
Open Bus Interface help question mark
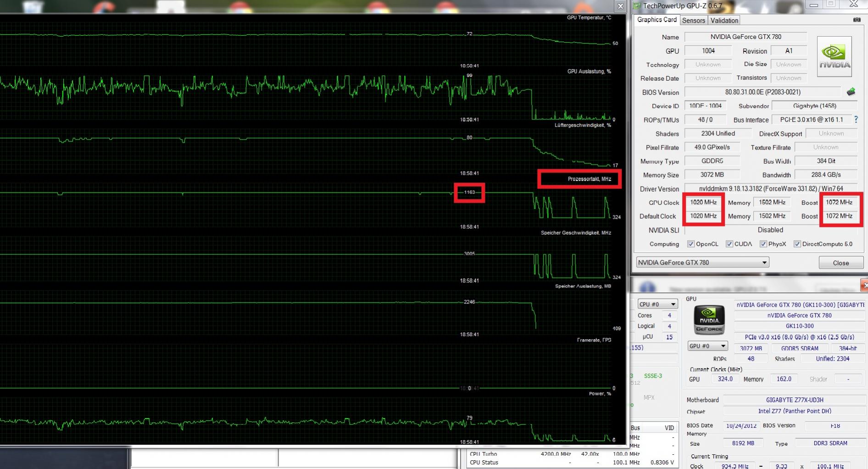(856, 119)
